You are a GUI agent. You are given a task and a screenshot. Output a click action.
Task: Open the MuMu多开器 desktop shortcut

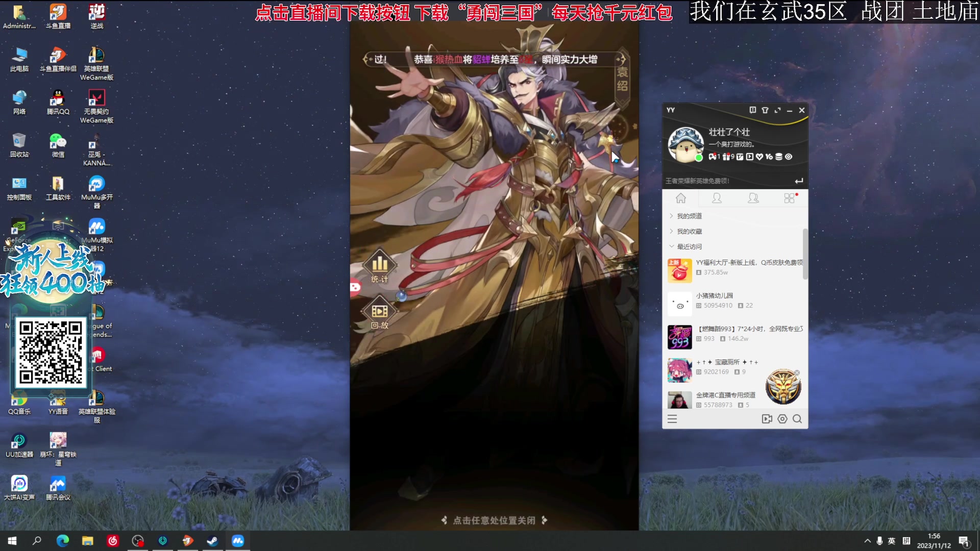[x=97, y=192]
